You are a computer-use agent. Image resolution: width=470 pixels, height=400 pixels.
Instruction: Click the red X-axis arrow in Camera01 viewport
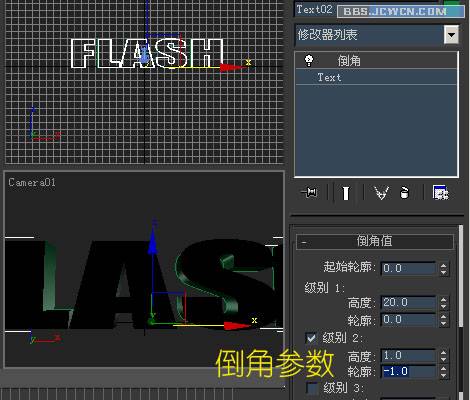click(236, 325)
